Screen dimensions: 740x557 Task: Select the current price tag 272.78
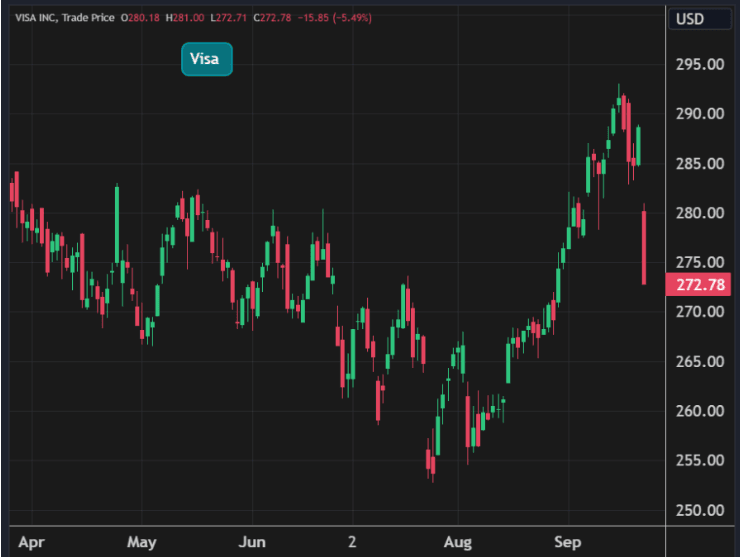coord(698,285)
